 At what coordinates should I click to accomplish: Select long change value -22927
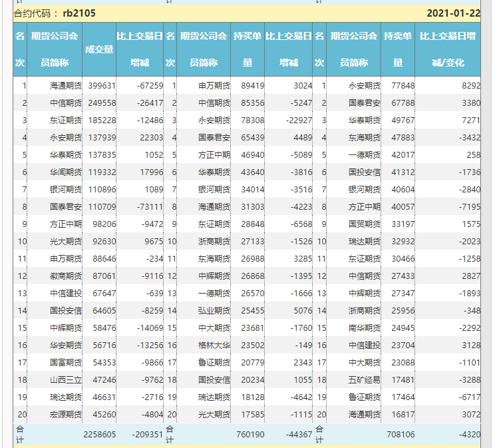point(299,120)
